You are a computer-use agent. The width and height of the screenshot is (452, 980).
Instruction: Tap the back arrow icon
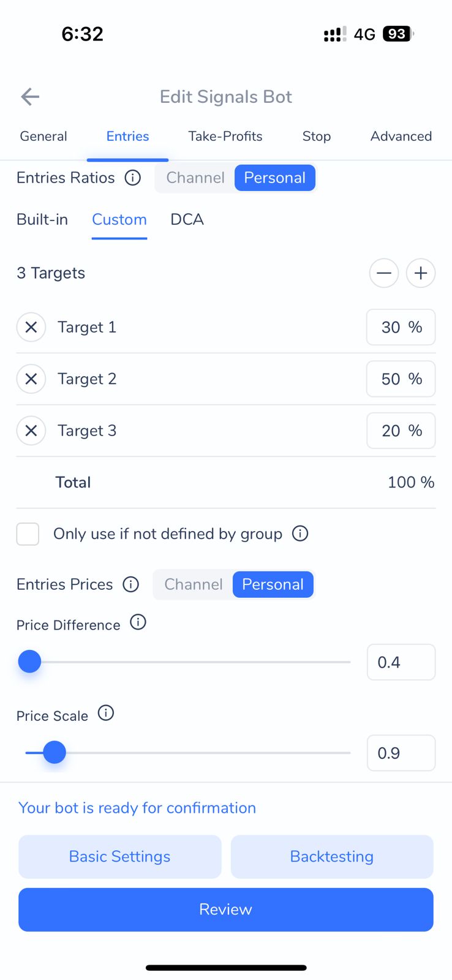[x=30, y=97]
